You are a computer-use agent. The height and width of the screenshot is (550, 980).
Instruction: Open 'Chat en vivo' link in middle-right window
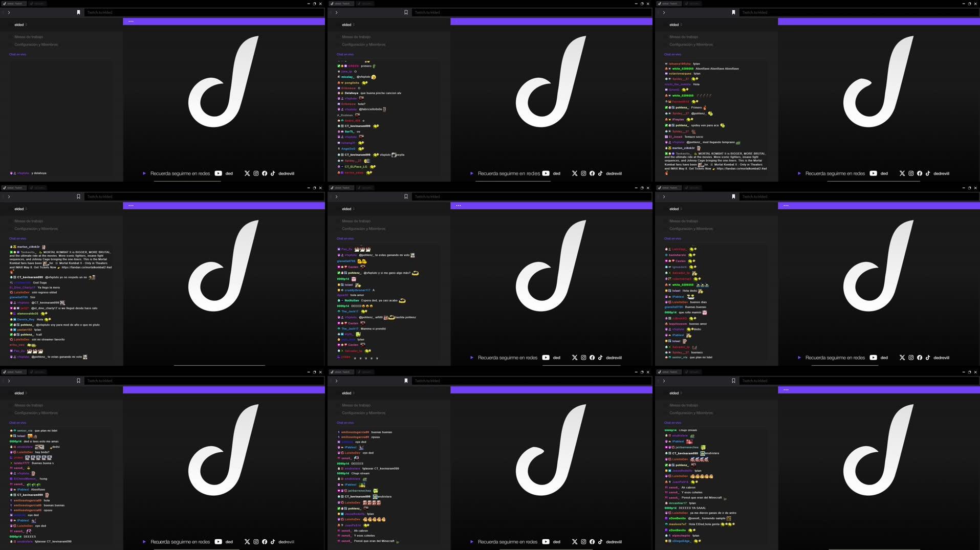tap(672, 238)
